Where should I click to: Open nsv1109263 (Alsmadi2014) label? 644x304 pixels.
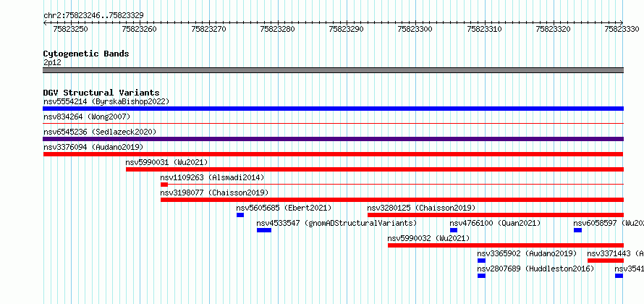click(x=212, y=177)
